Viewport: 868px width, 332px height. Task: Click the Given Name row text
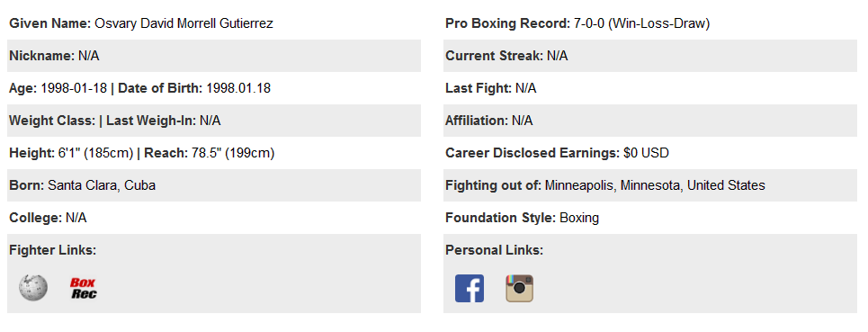click(x=141, y=23)
